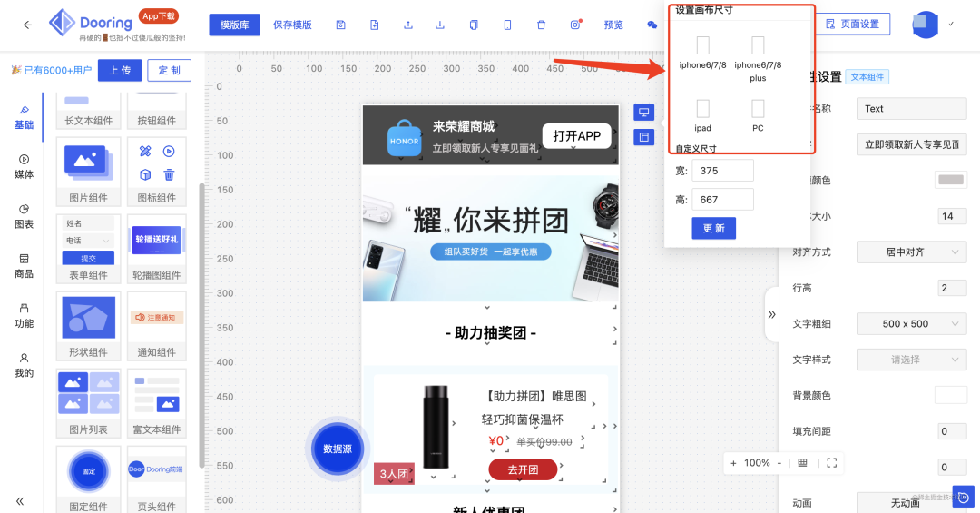The width and height of the screenshot is (980, 513).
Task: Click the 页面设置 button
Action: pyautogui.click(x=853, y=24)
